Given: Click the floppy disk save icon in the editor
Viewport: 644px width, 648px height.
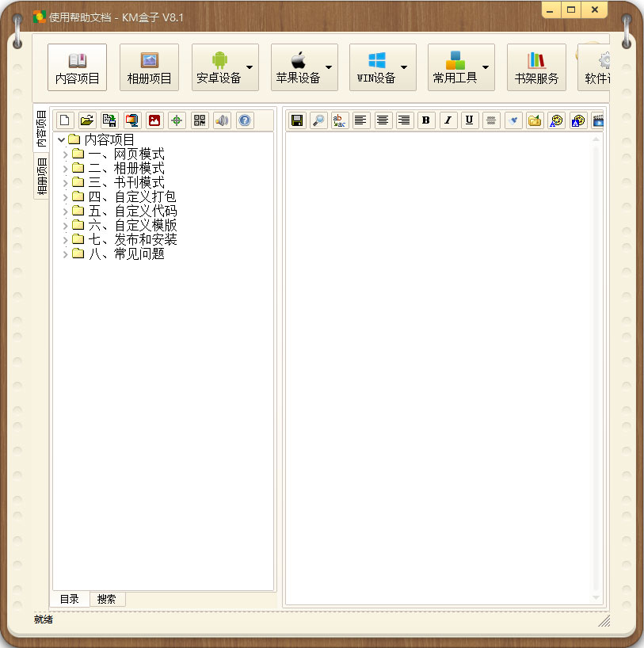Looking at the screenshot, I should (297, 120).
